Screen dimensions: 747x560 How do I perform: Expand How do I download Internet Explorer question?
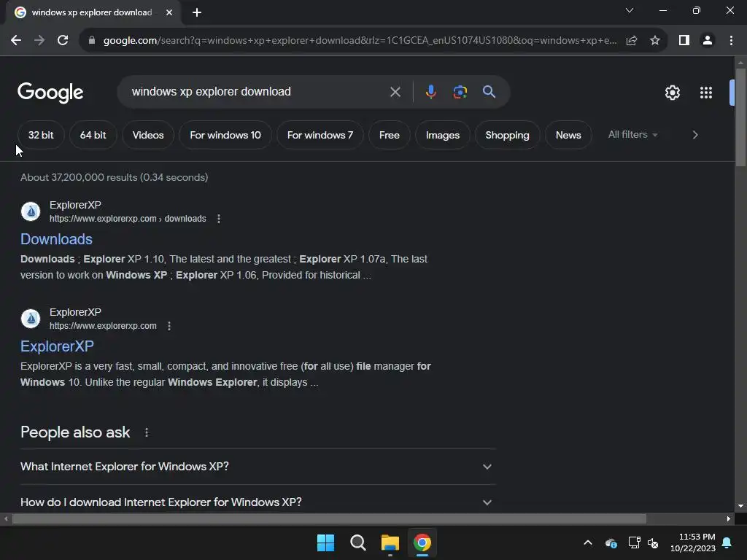(258, 502)
